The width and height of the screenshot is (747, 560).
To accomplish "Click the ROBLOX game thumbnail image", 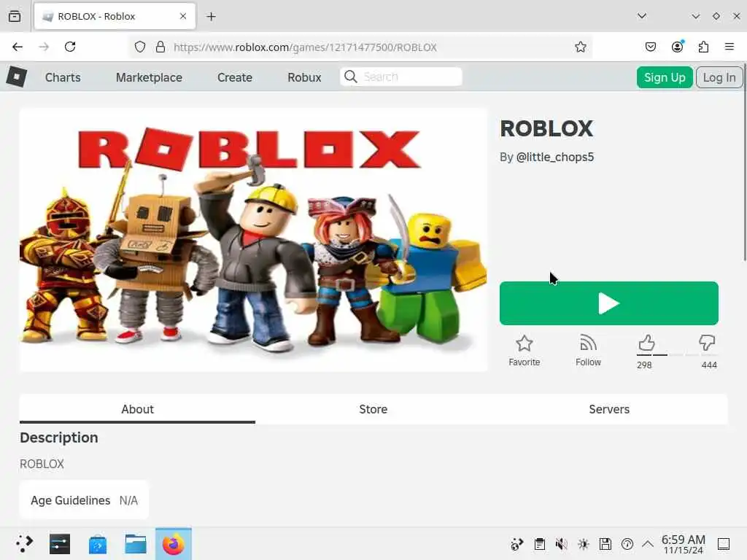I will (x=253, y=239).
